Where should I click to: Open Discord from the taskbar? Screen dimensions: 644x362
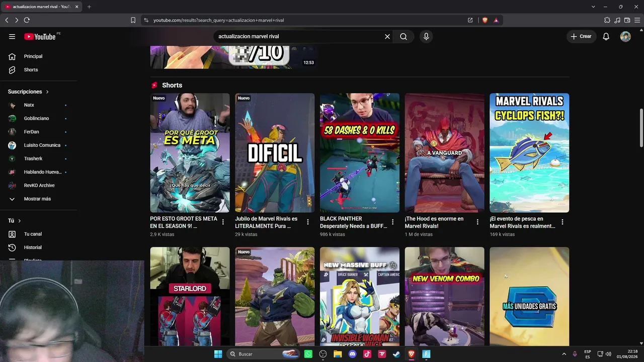pos(353,354)
